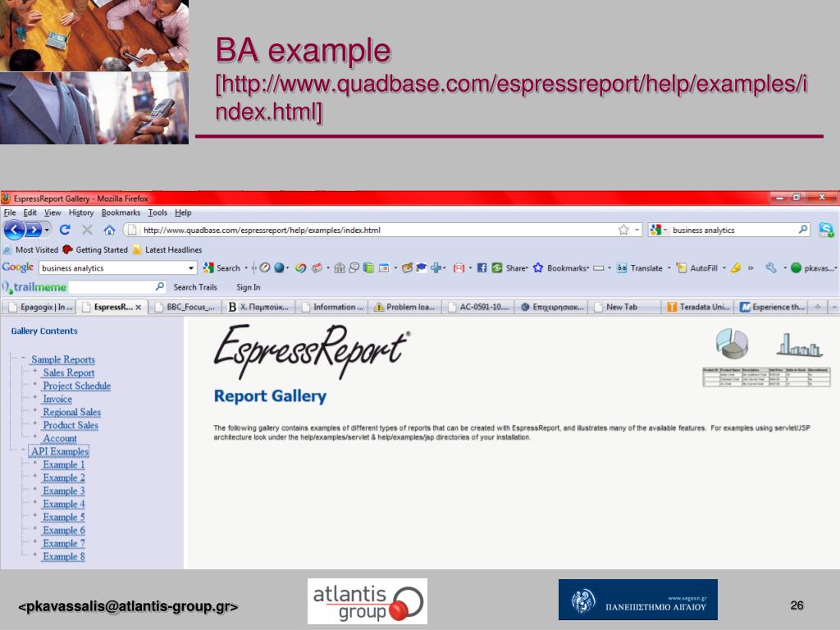This screenshot has width=840, height=630.
Task: Open the Regional Sales link
Action: (x=72, y=412)
